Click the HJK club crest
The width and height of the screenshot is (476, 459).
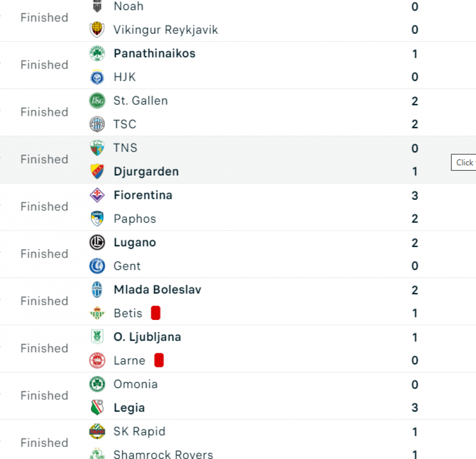click(x=97, y=77)
